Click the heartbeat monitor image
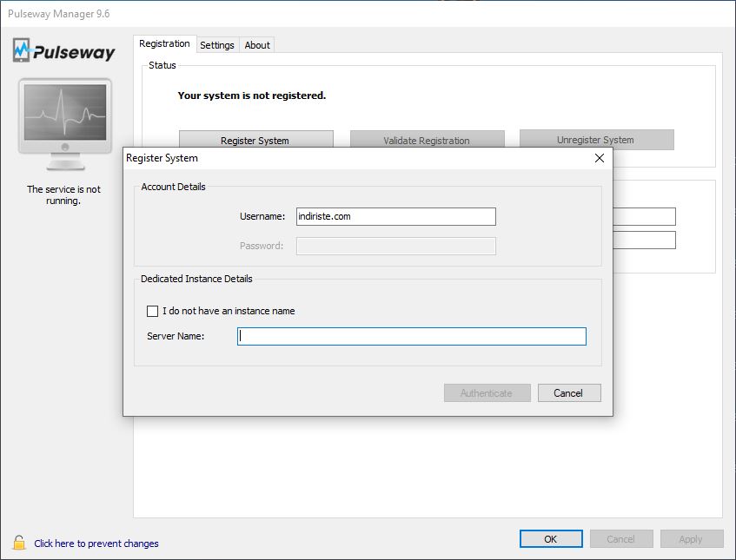 [x=65, y=124]
